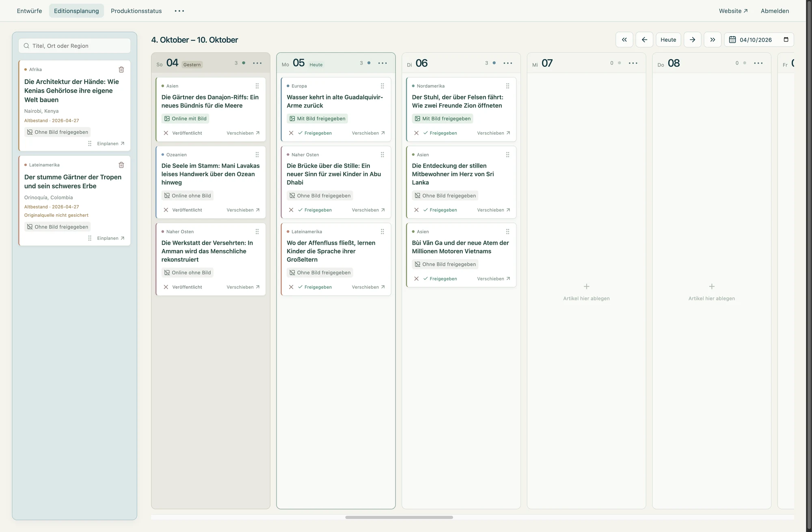The width and height of the screenshot is (812, 532).
Task: Toggle Freigegeben on Affenfluss article
Action: pyautogui.click(x=315, y=287)
